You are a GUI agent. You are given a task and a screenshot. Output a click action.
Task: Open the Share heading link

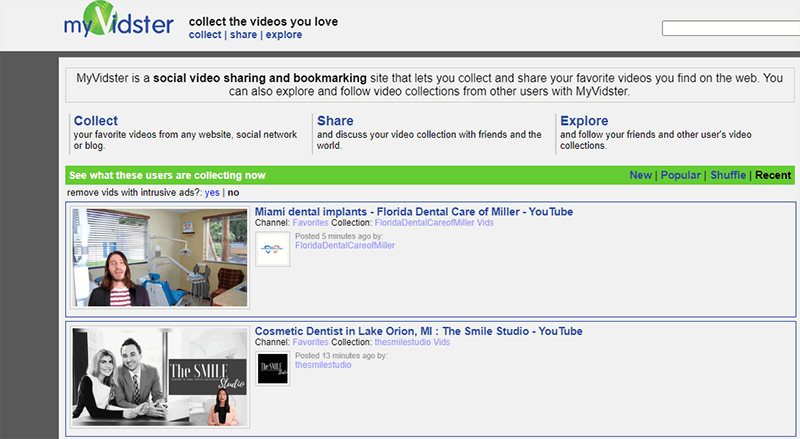tap(335, 121)
